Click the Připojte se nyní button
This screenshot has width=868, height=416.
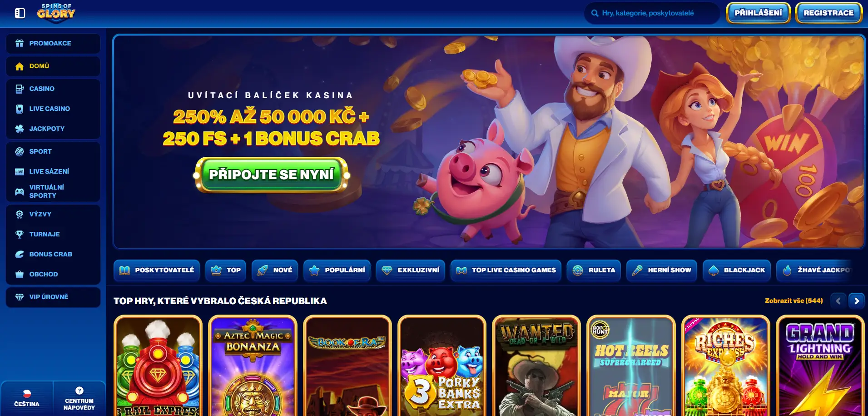pos(272,175)
